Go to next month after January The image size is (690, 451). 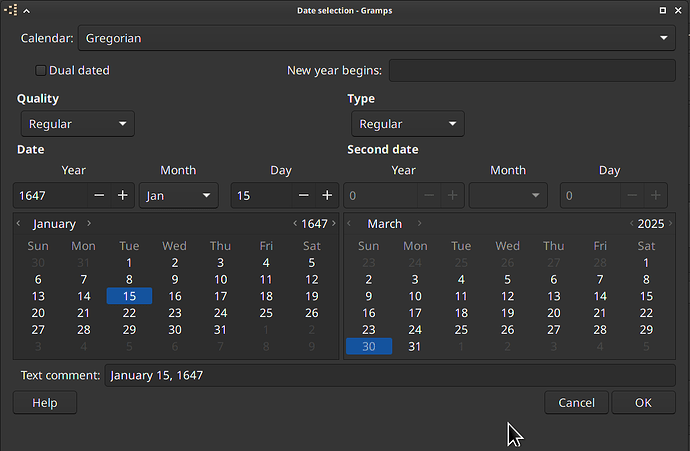89,224
